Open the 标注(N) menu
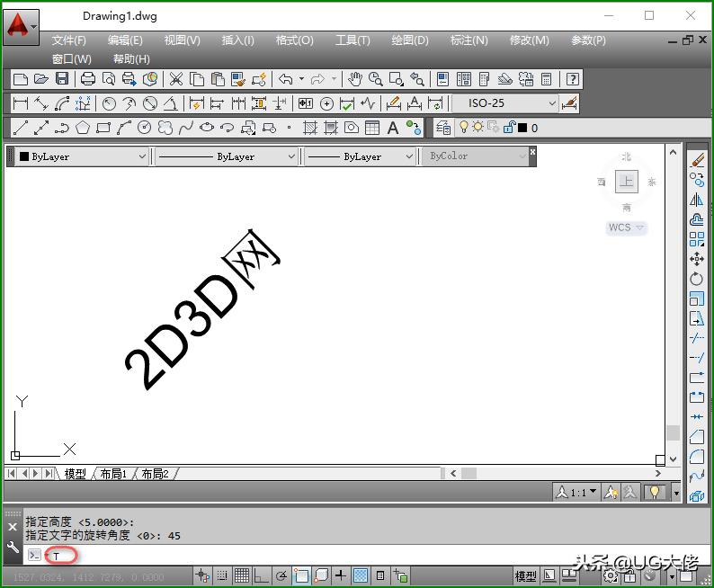This screenshot has height=588, width=714. pos(469,40)
